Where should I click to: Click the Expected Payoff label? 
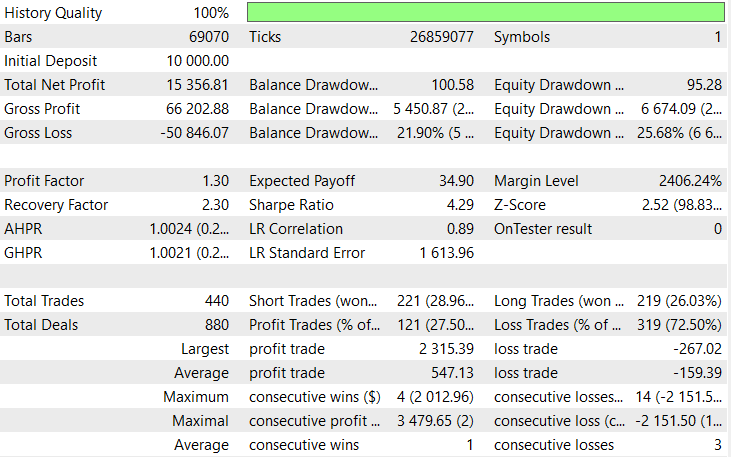pos(302,181)
